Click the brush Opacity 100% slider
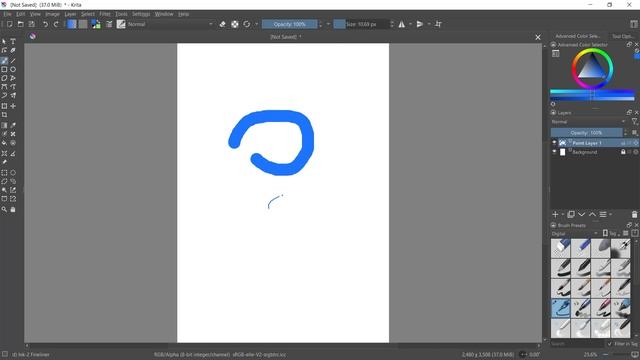 click(x=289, y=24)
